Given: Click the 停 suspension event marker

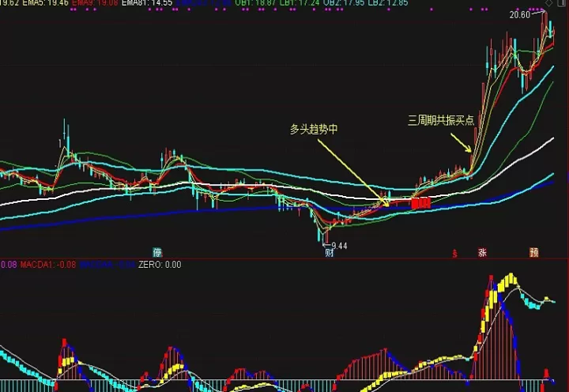Looking at the screenshot, I should click(157, 252).
